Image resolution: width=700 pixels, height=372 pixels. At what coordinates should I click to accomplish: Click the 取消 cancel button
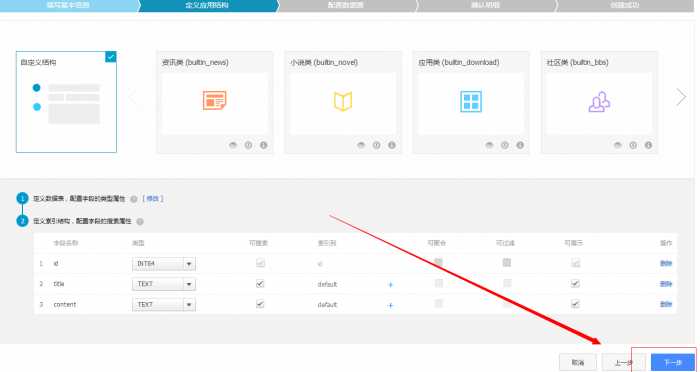(578, 363)
